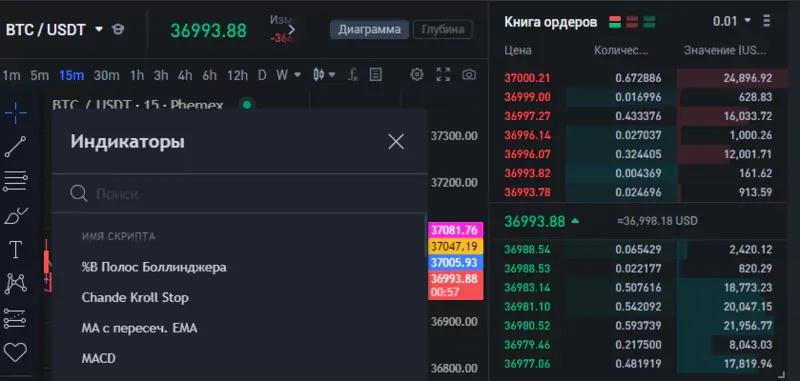Select the crosshair cursor tool
Viewport: 800px width, 381px height.
[x=16, y=113]
